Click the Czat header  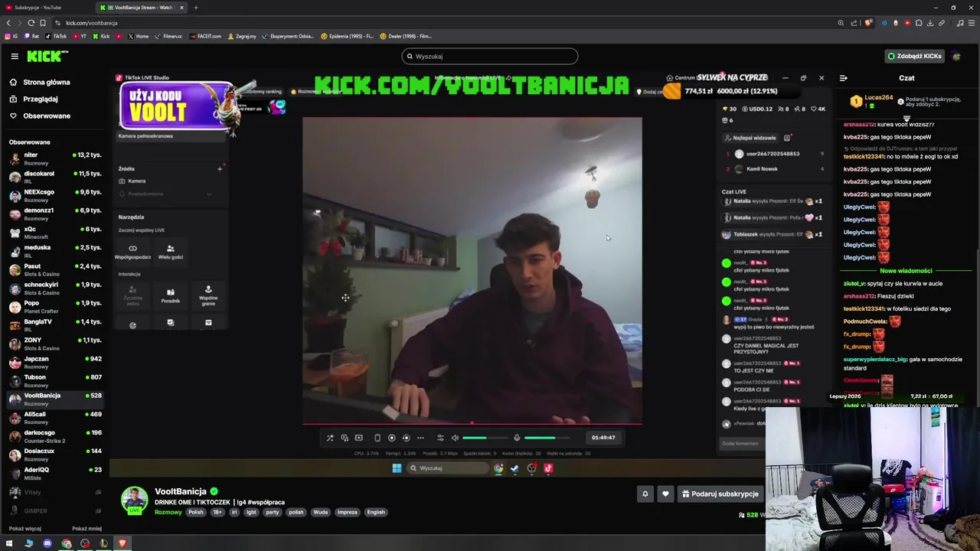[x=906, y=78]
